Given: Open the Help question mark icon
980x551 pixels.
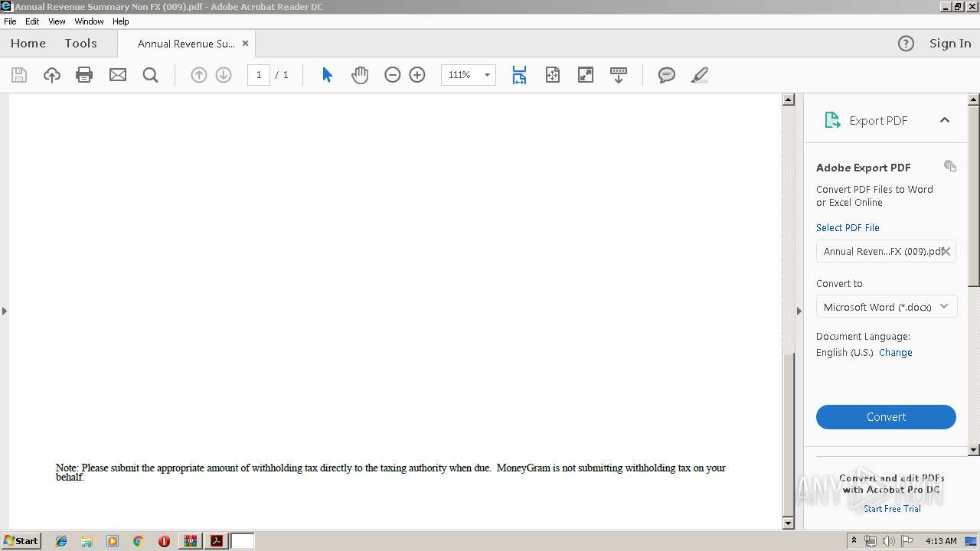Looking at the screenshot, I should (x=906, y=44).
